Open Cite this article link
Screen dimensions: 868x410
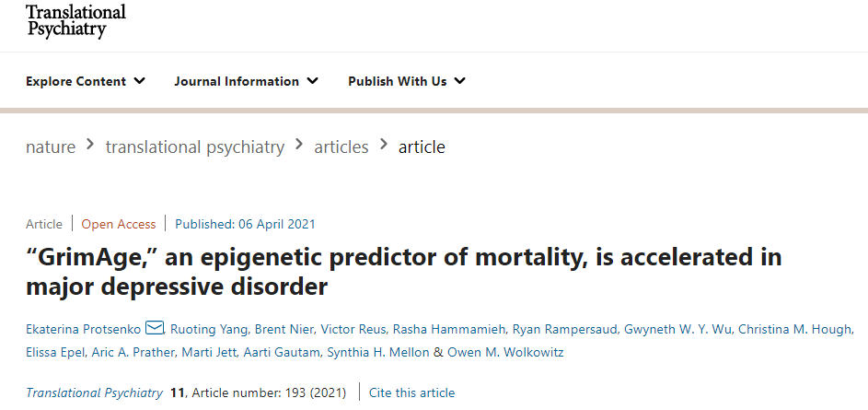point(411,392)
